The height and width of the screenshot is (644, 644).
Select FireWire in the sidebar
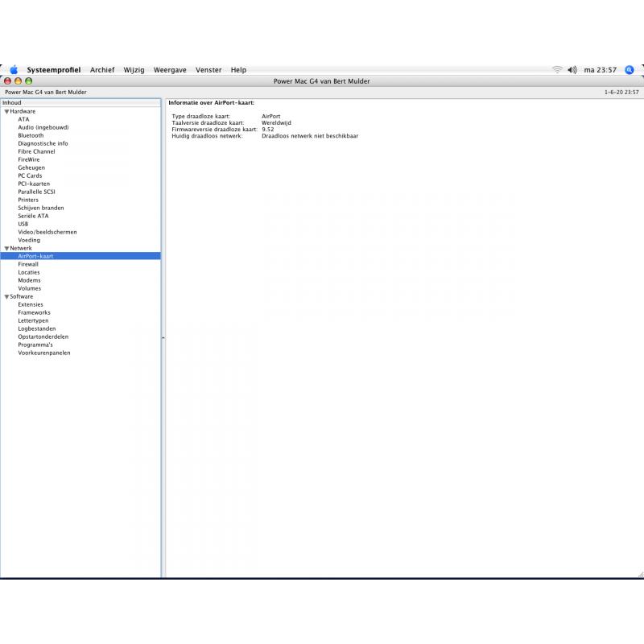coord(29,159)
